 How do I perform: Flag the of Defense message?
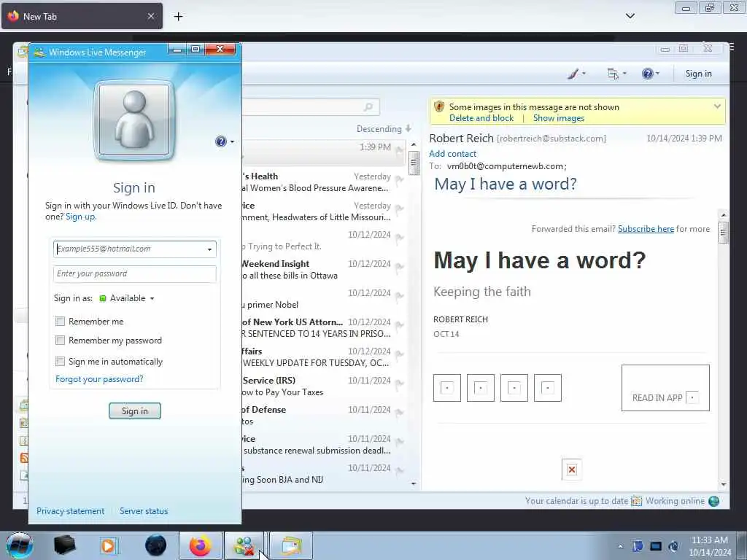(x=399, y=413)
